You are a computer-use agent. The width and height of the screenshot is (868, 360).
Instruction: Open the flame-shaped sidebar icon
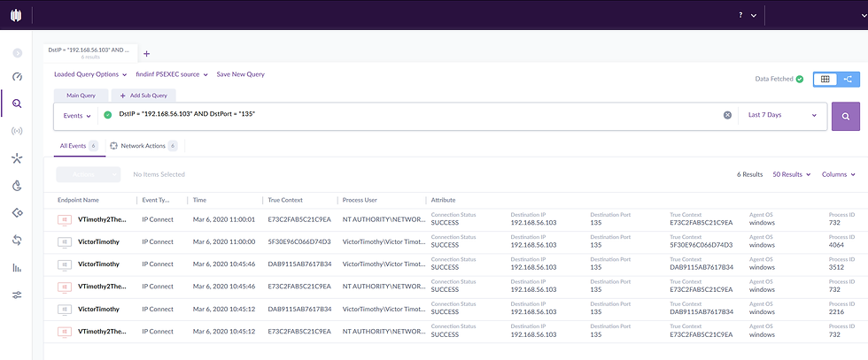click(x=17, y=186)
